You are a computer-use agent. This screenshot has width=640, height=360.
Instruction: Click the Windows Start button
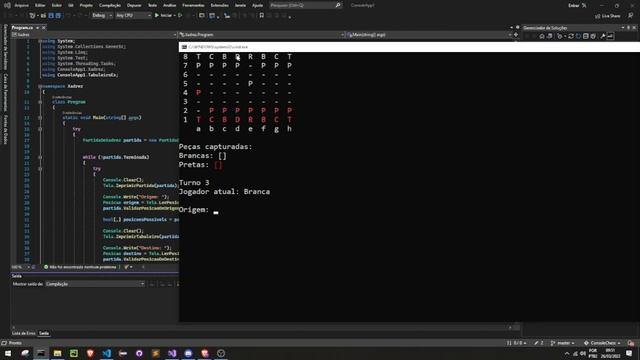pyautogui.click(x=8, y=353)
